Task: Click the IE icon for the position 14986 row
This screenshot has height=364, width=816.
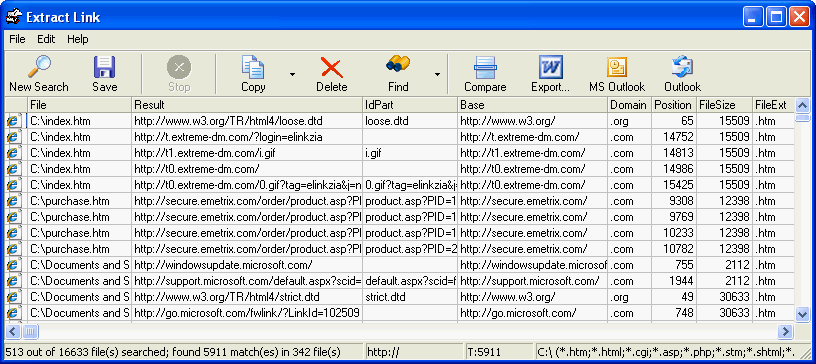Action: tap(13, 169)
